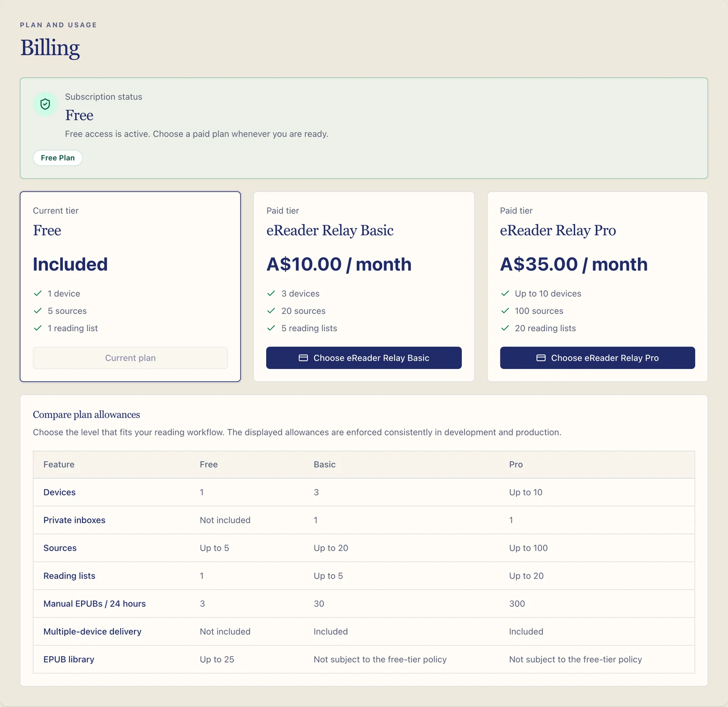Viewport: 728px width, 707px height.
Task: Click the checkmark beside 20 reading lists
Action: click(x=505, y=328)
